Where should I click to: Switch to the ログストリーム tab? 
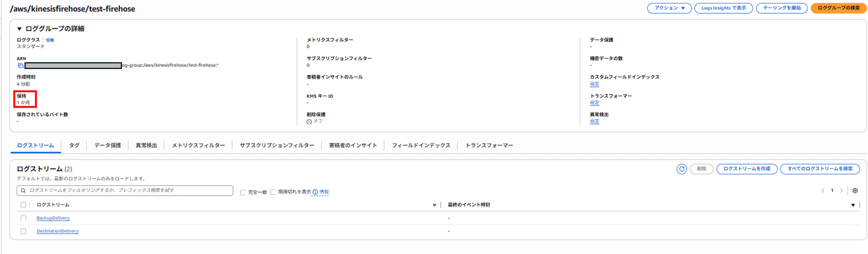(35, 145)
